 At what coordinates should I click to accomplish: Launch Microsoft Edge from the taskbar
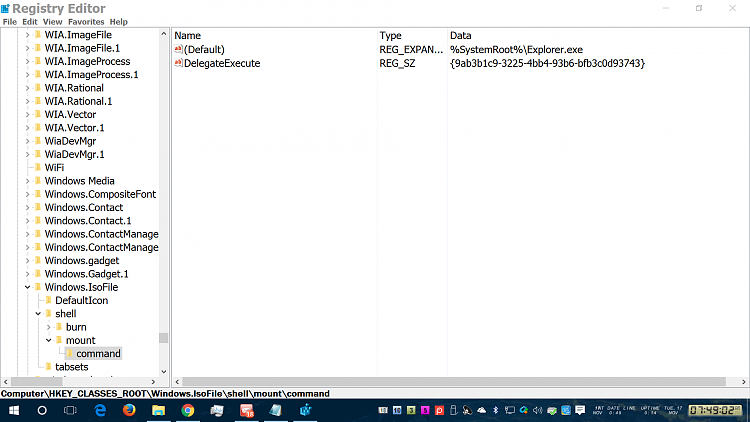[100, 411]
